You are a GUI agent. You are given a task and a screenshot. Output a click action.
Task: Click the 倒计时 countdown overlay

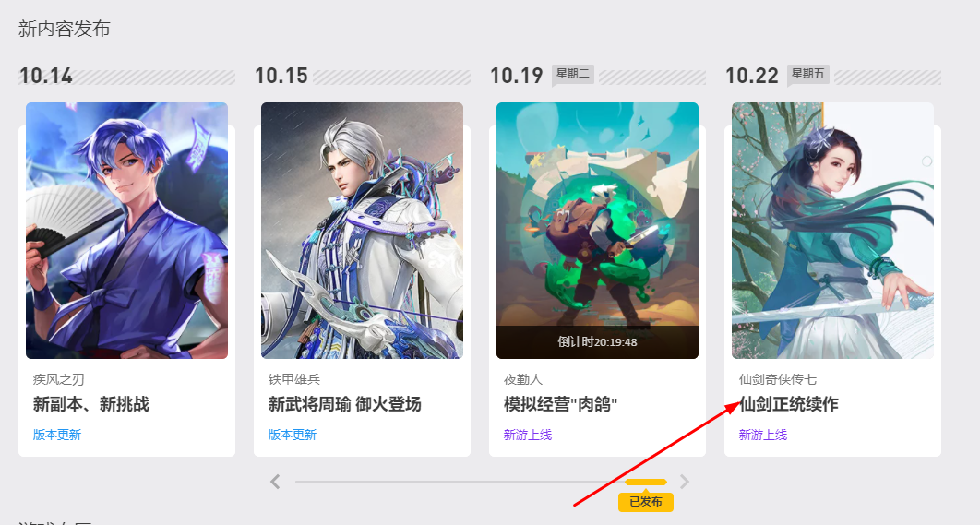(x=597, y=342)
